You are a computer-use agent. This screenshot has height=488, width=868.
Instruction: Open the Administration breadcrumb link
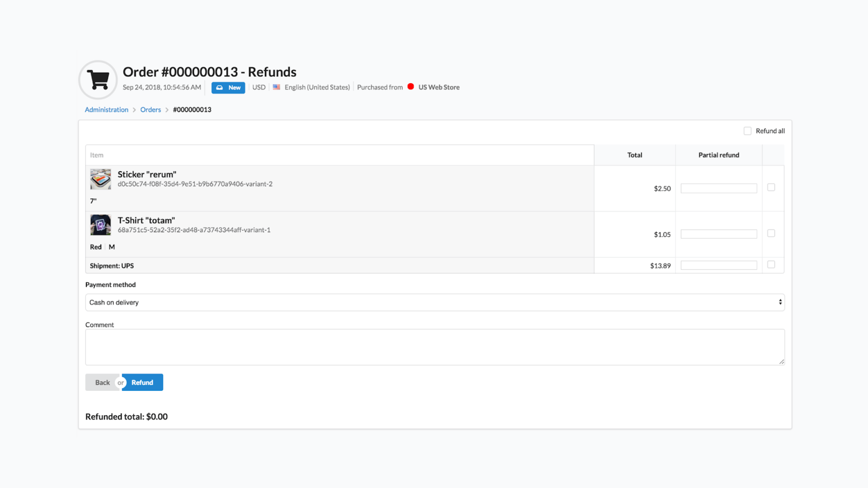[x=106, y=110]
